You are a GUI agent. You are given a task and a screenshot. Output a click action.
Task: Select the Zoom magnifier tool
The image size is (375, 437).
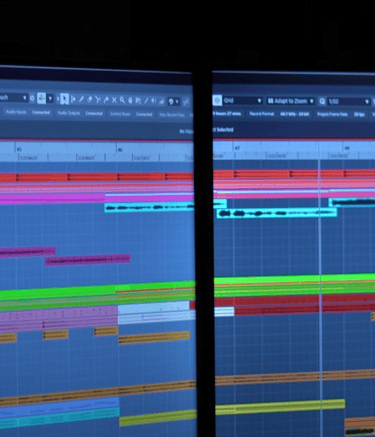coord(122,100)
